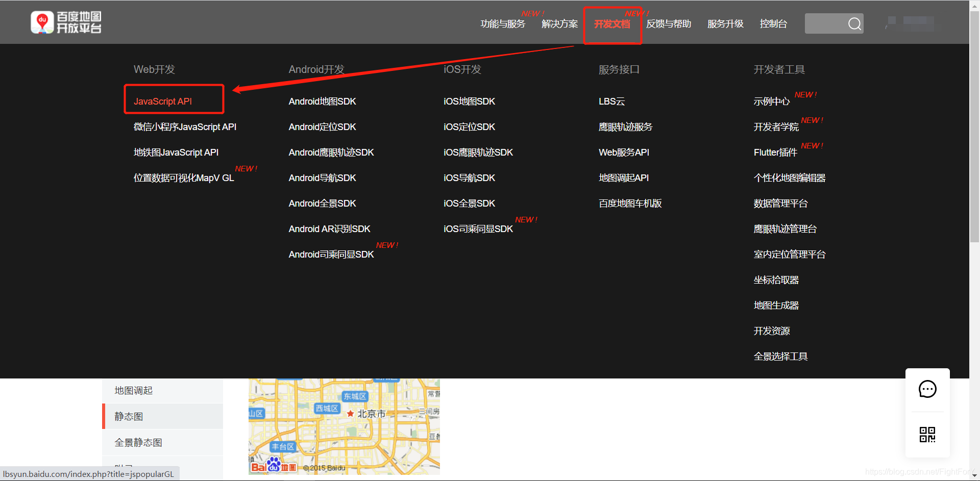Open the 服务升级 menu

[x=725, y=24]
